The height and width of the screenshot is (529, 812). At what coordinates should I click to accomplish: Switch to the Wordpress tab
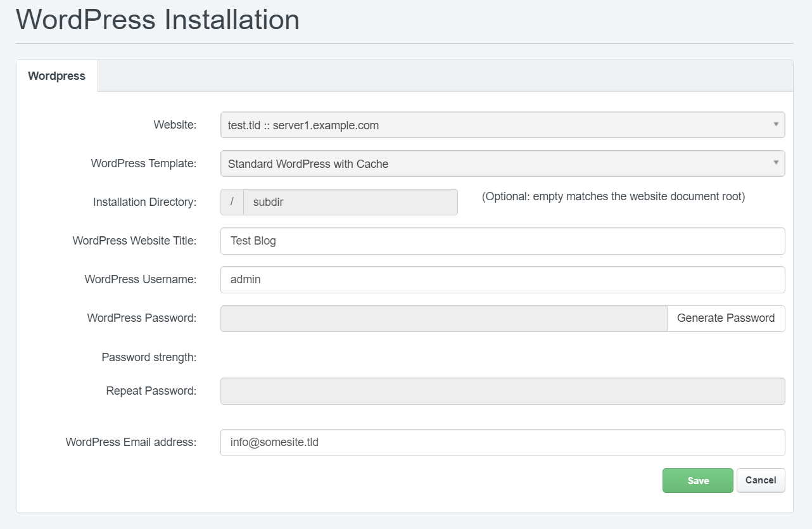[x=57, y=76]
